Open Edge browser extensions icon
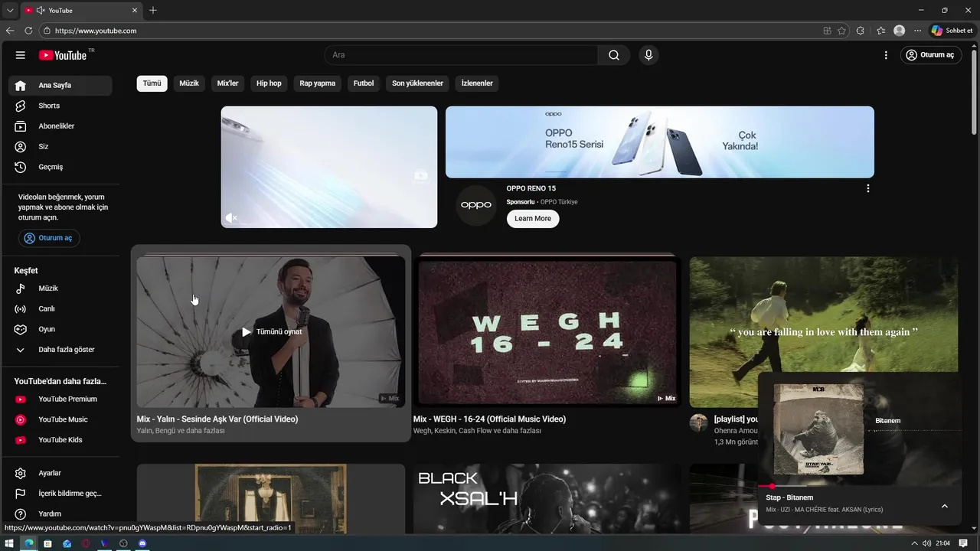Image resolution: width=980 pixels, height=551 pixels. point(861,31)
